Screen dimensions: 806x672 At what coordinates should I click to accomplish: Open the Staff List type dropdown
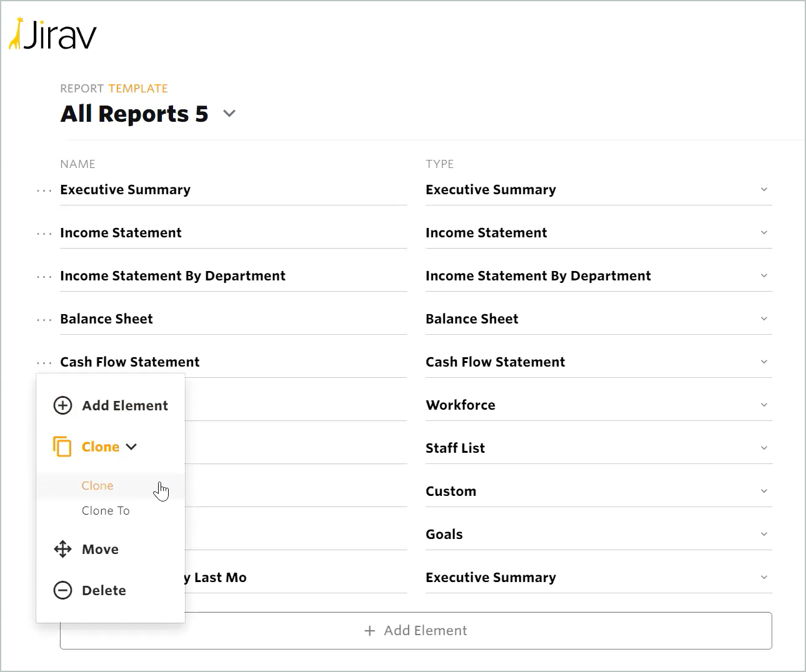coord(764,448)
